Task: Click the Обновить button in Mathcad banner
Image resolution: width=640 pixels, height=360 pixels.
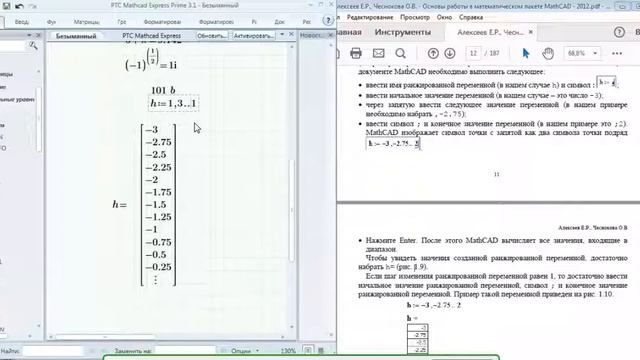Action: point(212,36)
